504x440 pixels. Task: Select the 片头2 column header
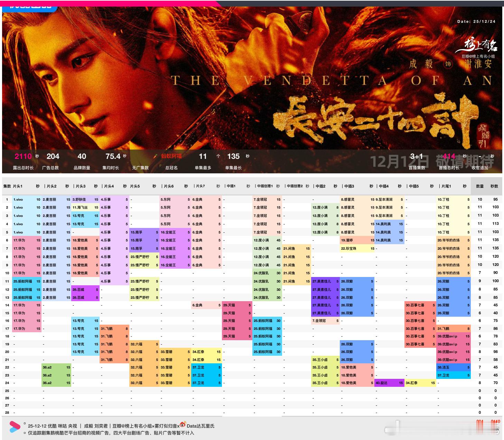coord(52,186)
